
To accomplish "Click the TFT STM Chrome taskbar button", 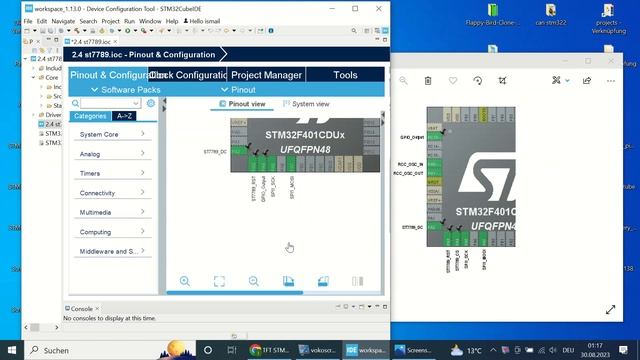I will coord(270,350).
